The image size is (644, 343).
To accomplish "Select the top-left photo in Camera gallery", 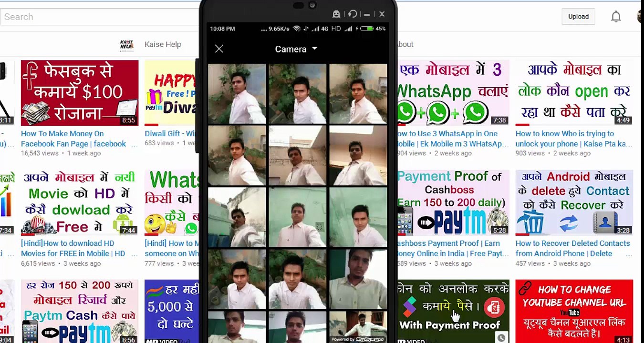I will pyautogui.click(x=237, y=93).
